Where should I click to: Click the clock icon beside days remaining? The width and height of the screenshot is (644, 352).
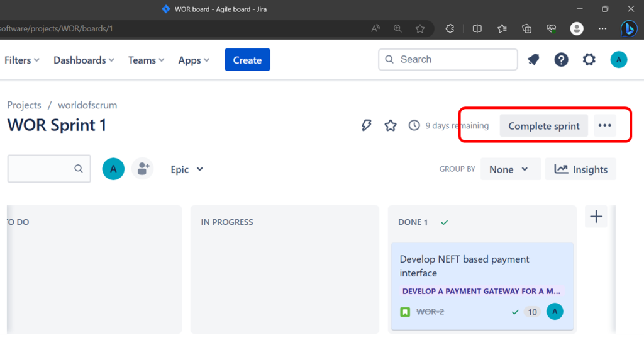click(x=414, y=125)
